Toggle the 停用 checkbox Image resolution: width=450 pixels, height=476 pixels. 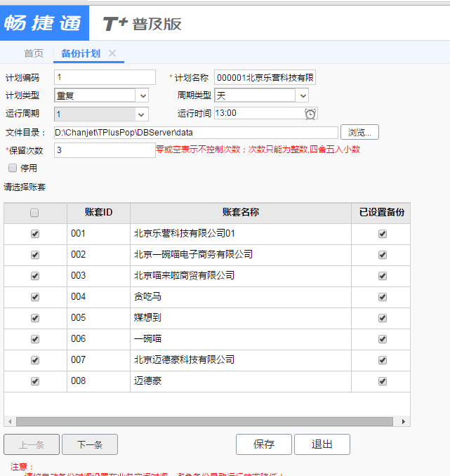tap(13, 168)
